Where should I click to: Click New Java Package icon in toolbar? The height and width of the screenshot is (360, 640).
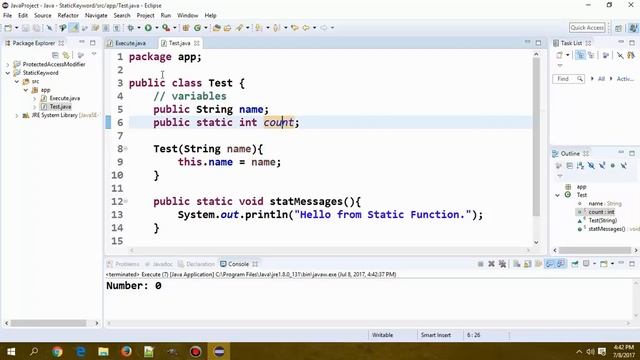(186, 28)
